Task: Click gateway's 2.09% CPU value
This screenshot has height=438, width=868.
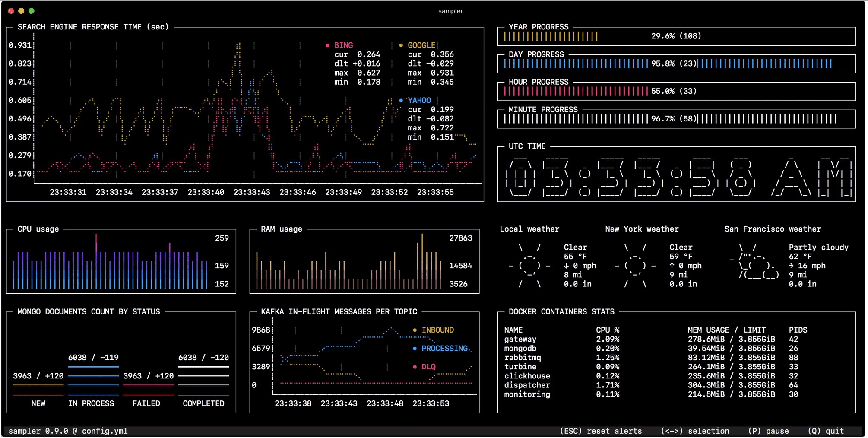Action: pyautogui.click(x=608, y=340)
